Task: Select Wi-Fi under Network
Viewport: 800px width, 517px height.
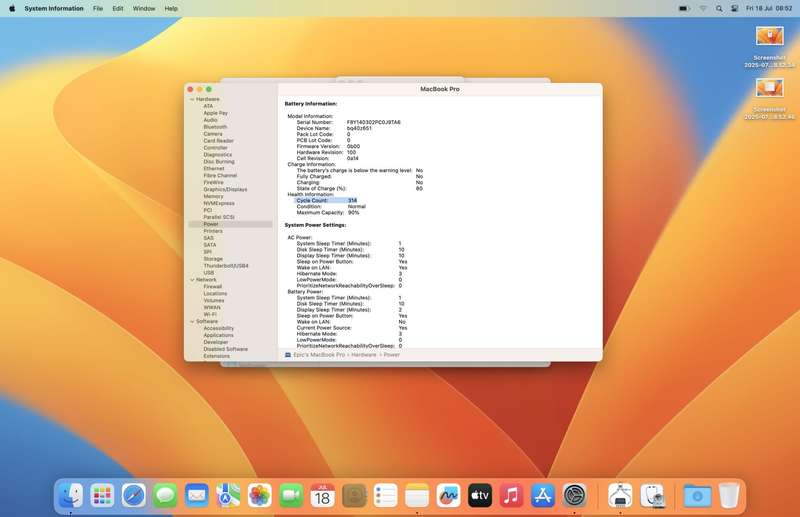Action: coord(210,314)
